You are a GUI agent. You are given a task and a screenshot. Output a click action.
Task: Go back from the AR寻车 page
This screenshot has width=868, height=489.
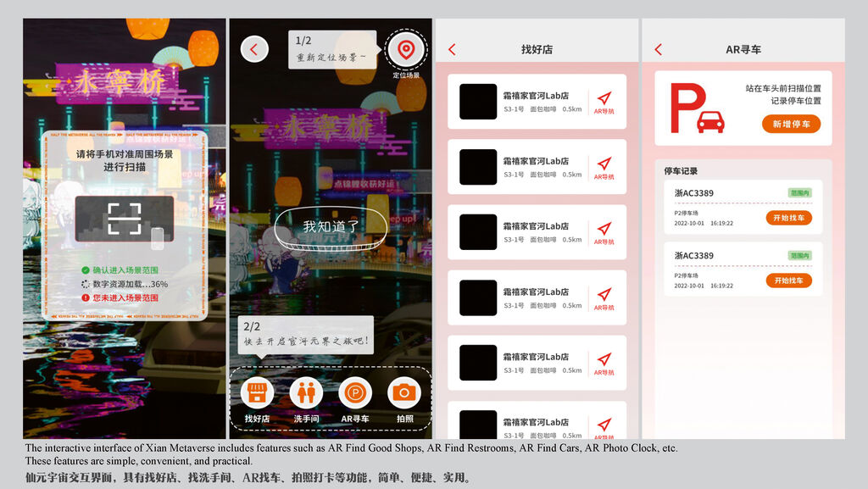tap(659, 50)
